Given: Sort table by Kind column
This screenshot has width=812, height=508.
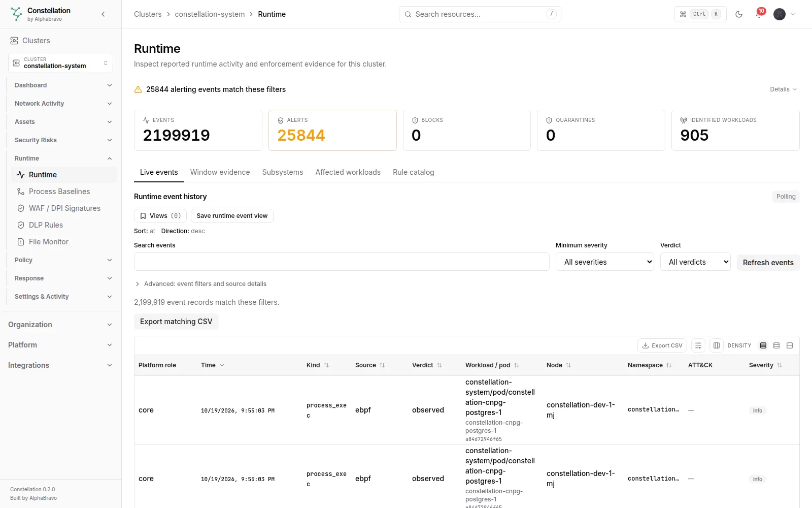Looking at the screenshot, I should click(x=318, y=365).
